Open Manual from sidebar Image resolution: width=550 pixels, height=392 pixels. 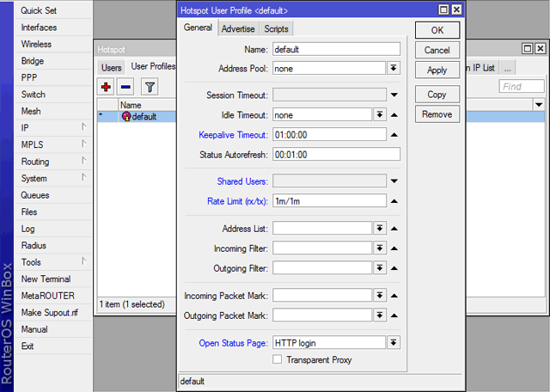(x=53, y=329)
